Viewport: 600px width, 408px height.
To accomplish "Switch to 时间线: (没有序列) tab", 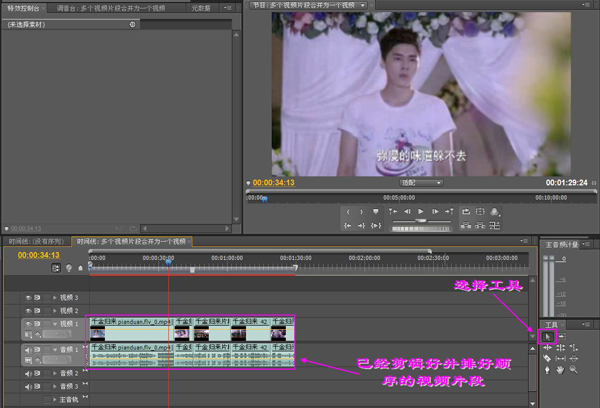I will click(x=36, y=242).
